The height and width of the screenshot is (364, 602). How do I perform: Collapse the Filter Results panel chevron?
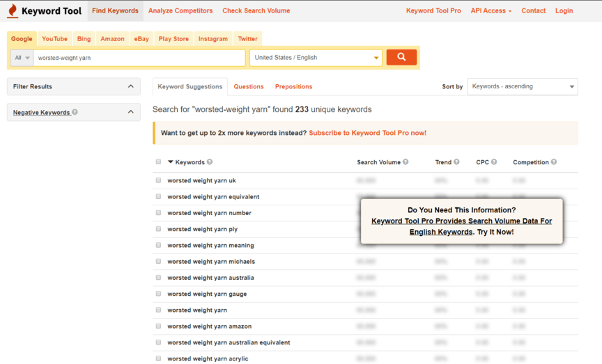130,86
